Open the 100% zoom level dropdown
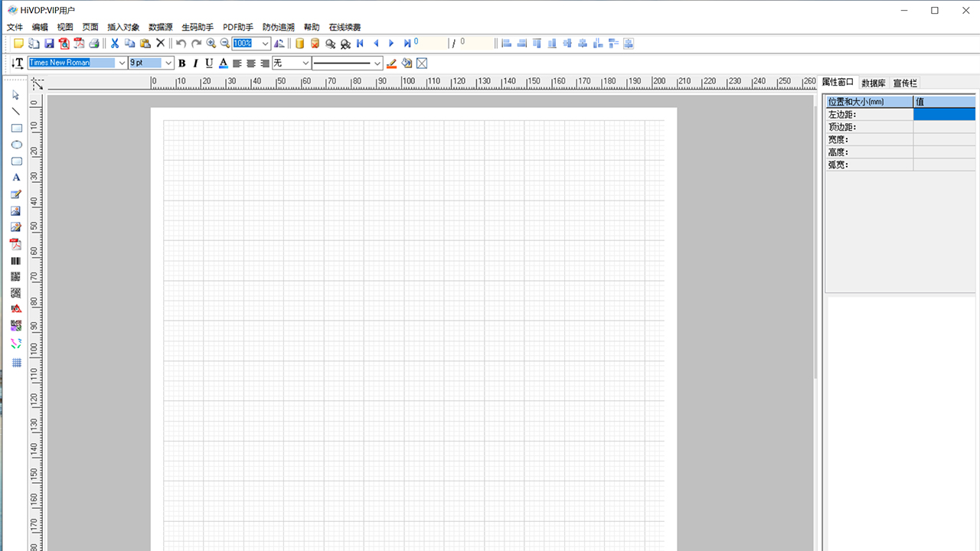980x551 pixels. tap(266, 44)
